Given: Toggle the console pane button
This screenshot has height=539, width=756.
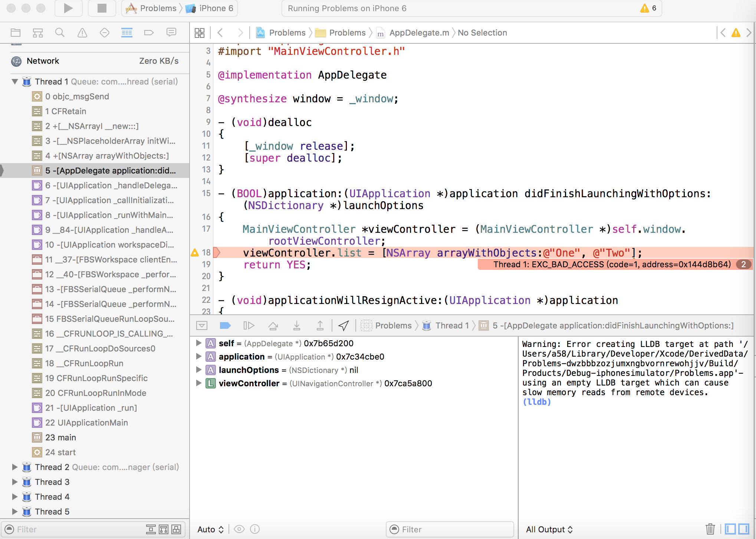Looking at the screenshot, I should pos(744,529).
